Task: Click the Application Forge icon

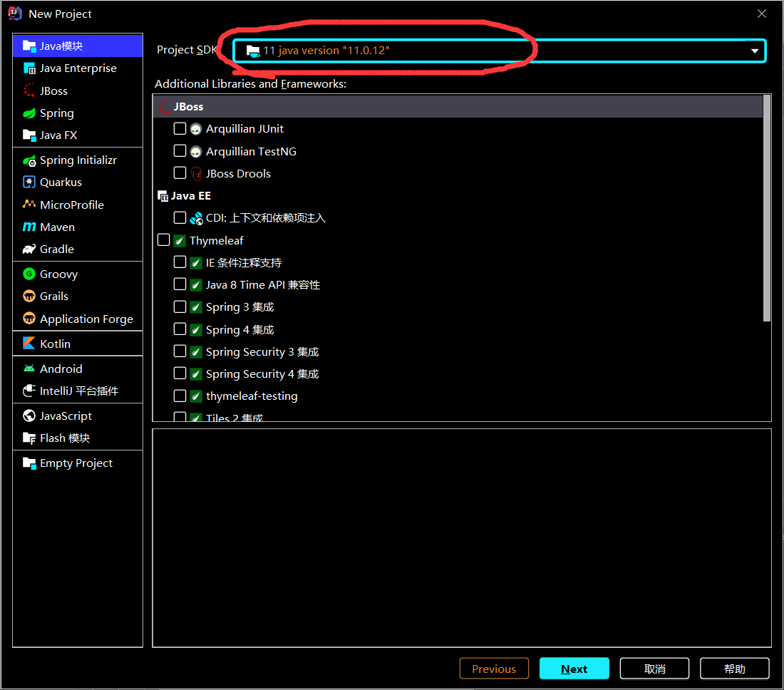Action: [x=29, y=319]
